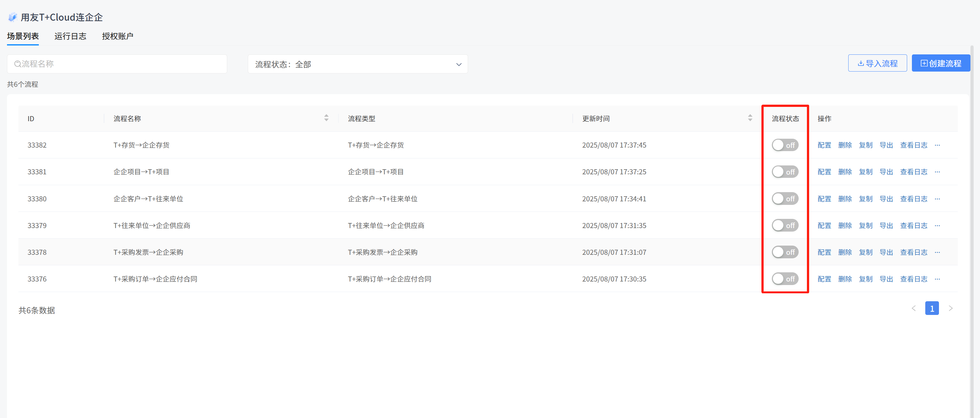View logs of flow 33382
This screenshot has width=980, height=418.
tap(914, 145)
